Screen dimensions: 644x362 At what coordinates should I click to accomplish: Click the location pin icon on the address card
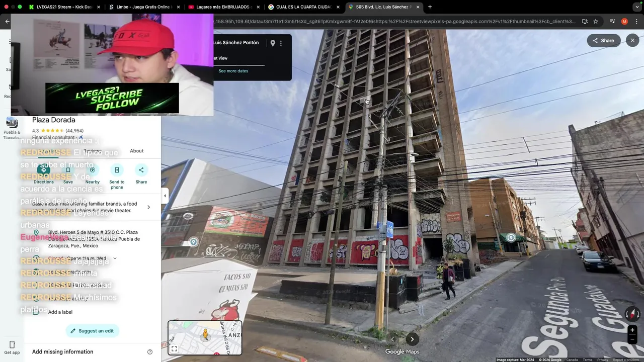pyautogui.click(x=273, y=43)
